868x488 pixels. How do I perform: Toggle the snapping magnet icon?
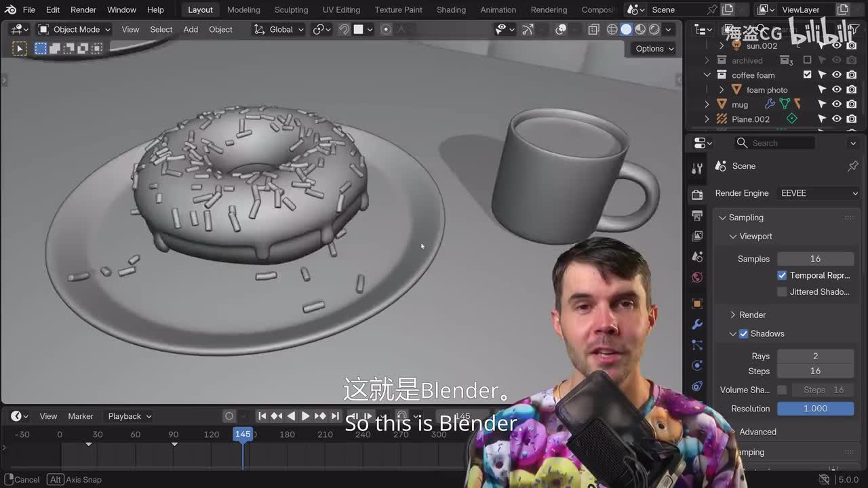pyautogui.click(x=344, y=29)
